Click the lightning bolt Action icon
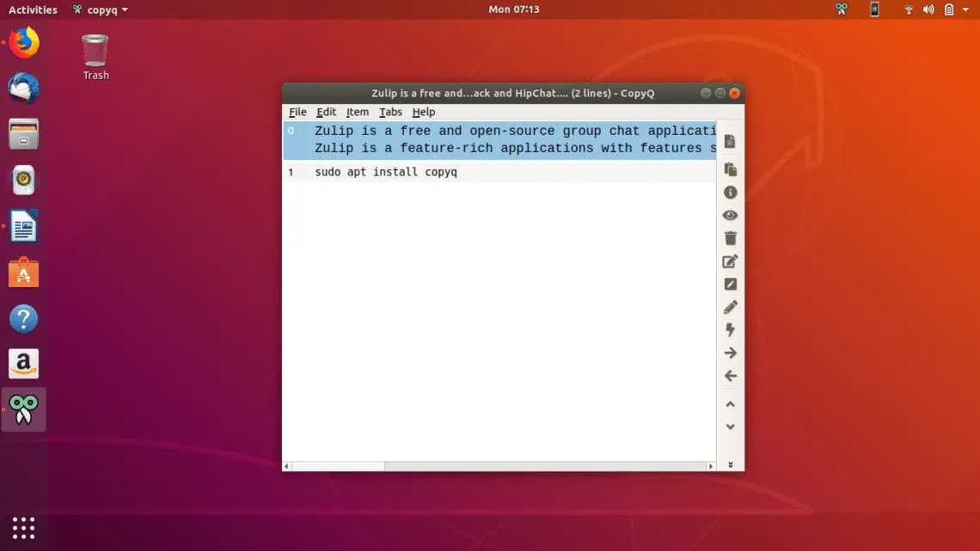The height and width of the screenshot is (551, 980). point(730,330)
